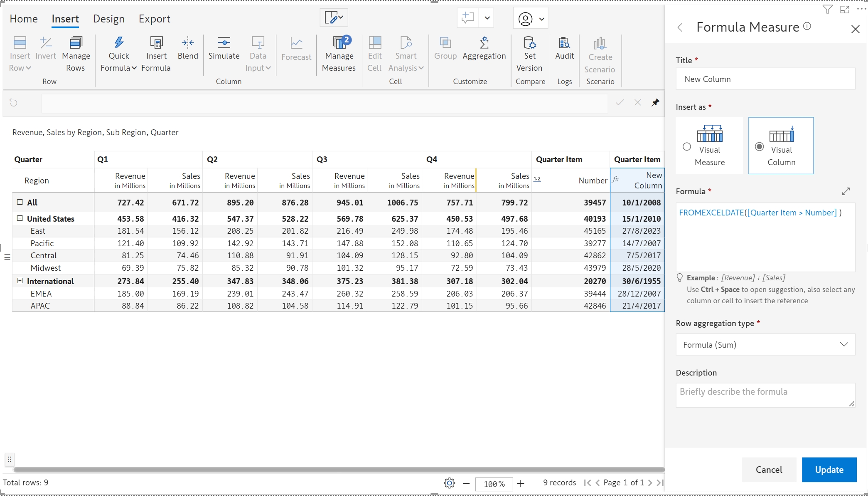Click the Simulate column icon
The image size is (868, 497).
point(224,43)
